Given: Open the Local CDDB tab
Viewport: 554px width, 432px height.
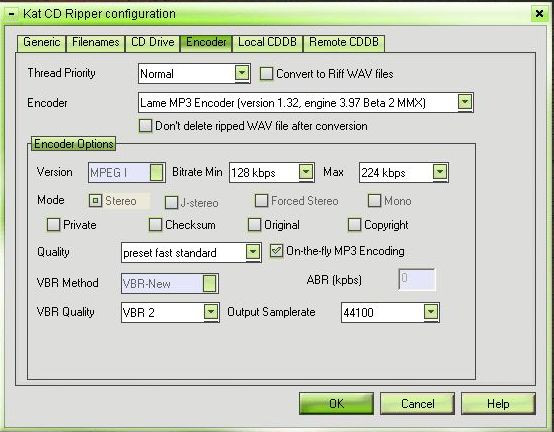Looking at the screenshot, I should pyautogui.click(x=267, y=43).
